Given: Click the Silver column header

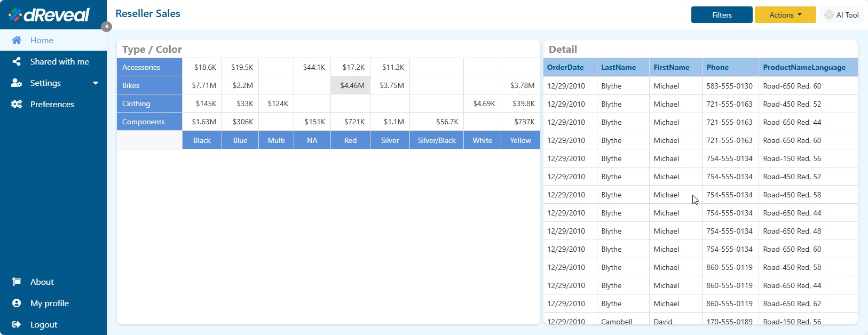Looking at the screenshot, I should click(390, 140).
